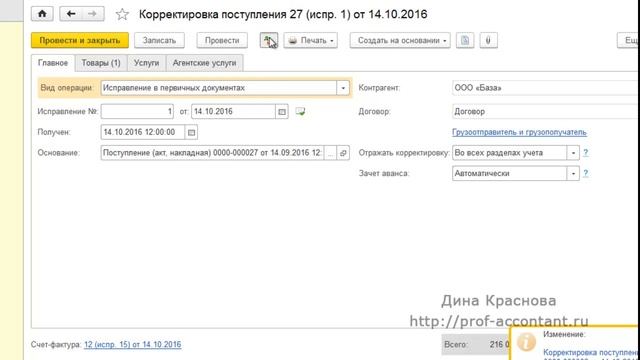Go to the home page icon

(x=42, y=14)
